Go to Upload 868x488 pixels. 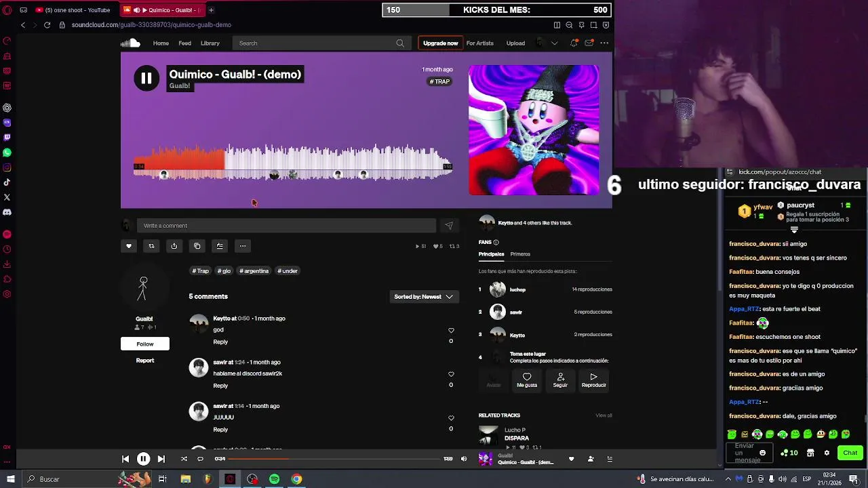pos(515,43)
